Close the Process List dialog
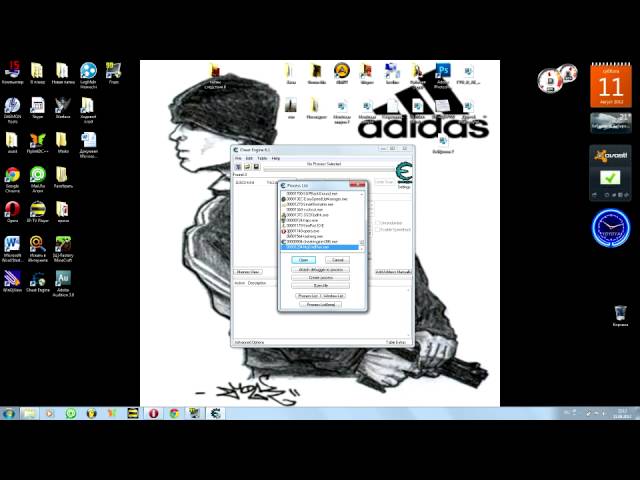Screen dimensions: 640x480 pos(357,185)
